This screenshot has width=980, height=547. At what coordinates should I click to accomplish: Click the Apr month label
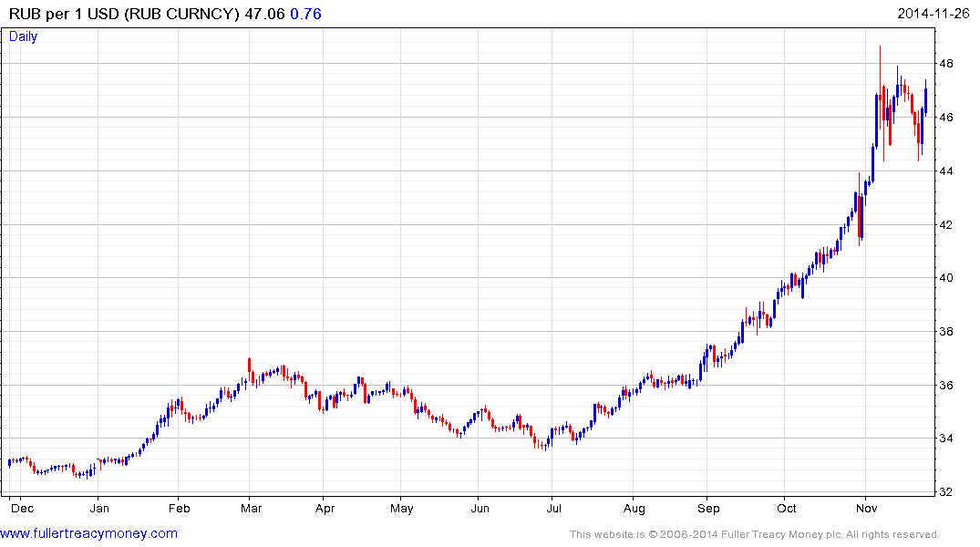point(325,508)
